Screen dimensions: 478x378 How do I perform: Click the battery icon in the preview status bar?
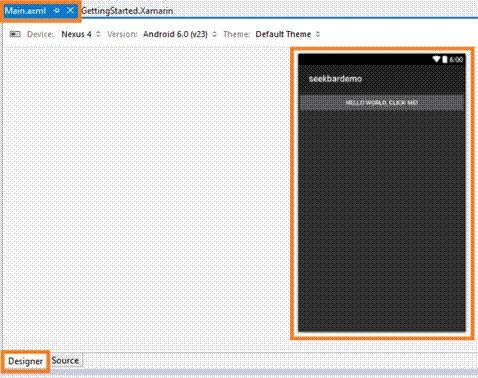(445, 59)
